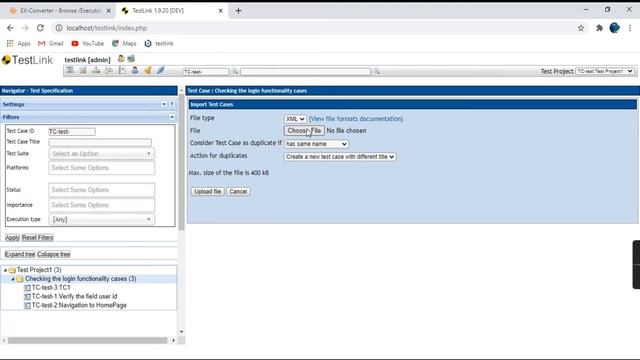
Task: Open a new browser tab
Action: (x=238, y=11)
